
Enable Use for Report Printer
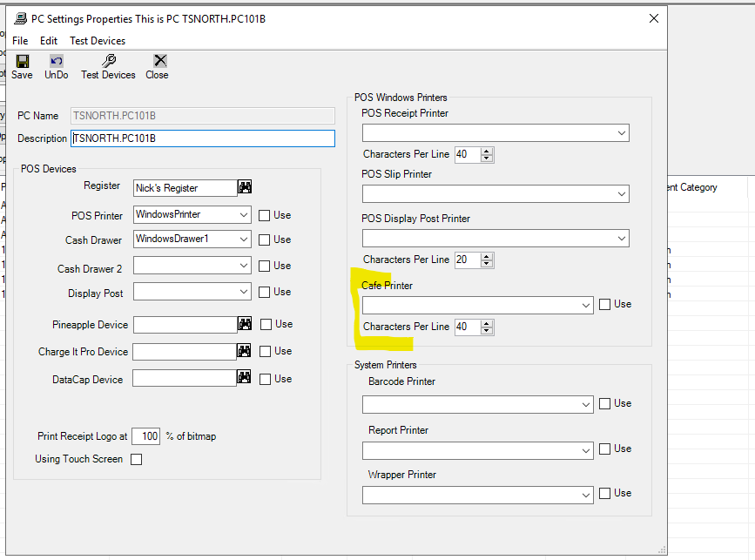point(604,449)
